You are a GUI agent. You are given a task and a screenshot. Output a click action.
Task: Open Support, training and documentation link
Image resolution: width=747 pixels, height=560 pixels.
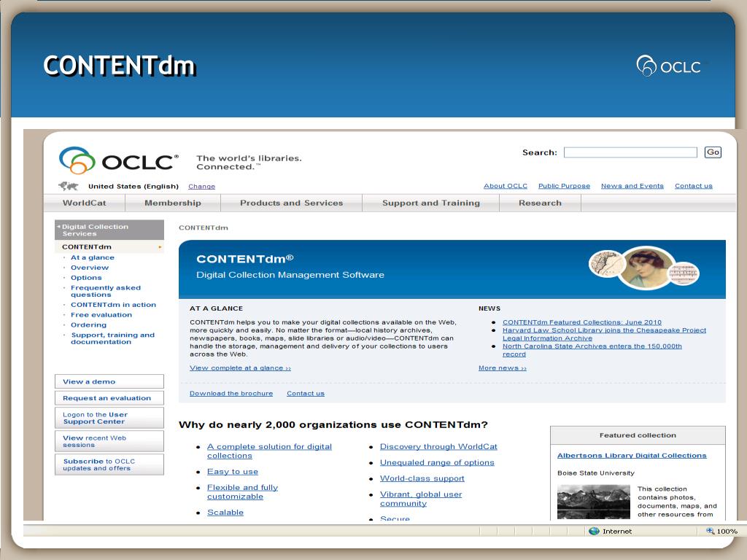tap(113, 338)
